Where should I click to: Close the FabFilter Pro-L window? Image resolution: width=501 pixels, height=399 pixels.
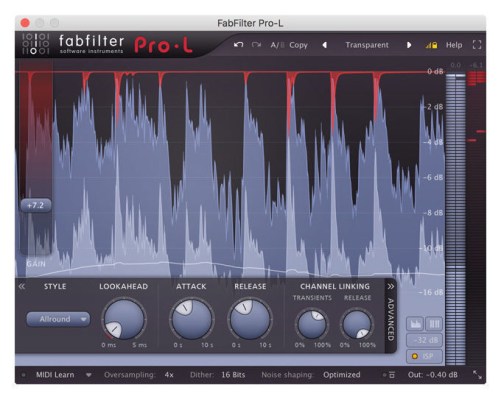25,23
